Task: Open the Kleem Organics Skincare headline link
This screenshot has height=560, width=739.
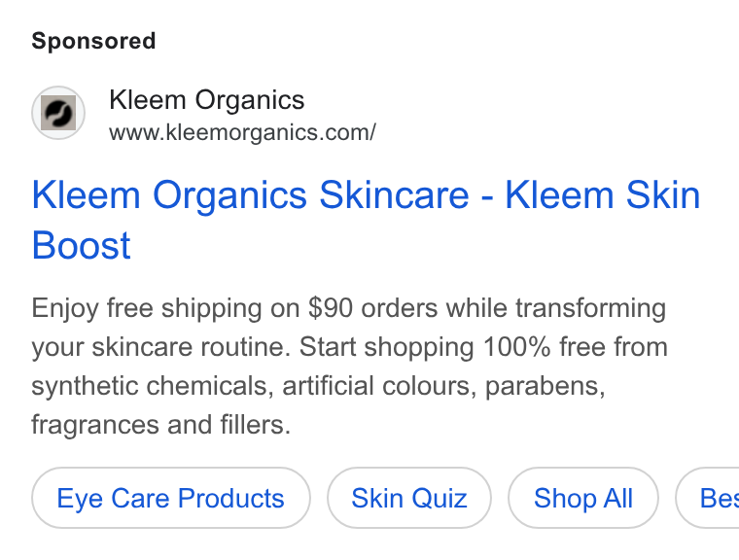Action: (366, 220)
